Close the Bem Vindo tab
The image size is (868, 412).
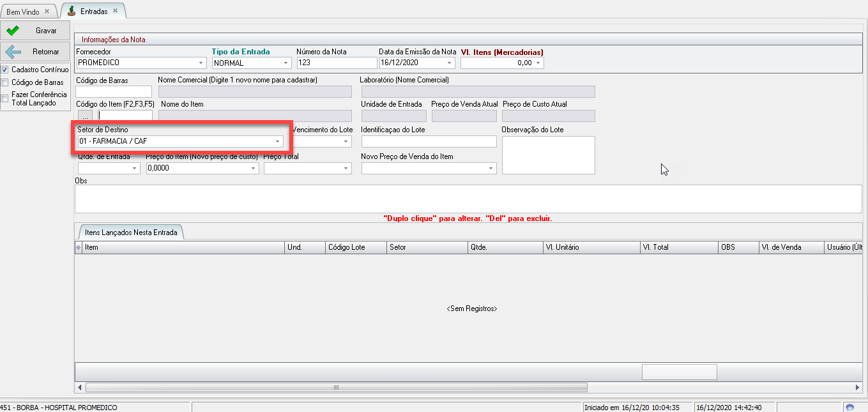point(47,11)
